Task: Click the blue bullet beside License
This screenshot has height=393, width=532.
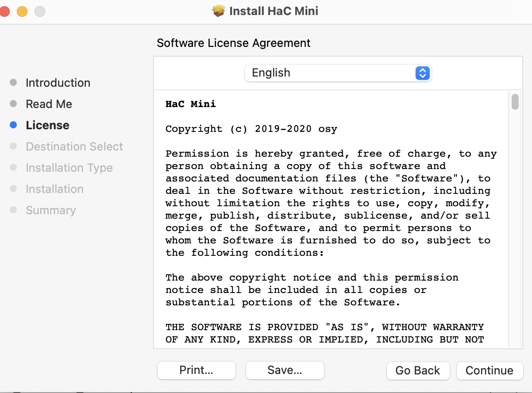Action: click(x=13, y=125)
